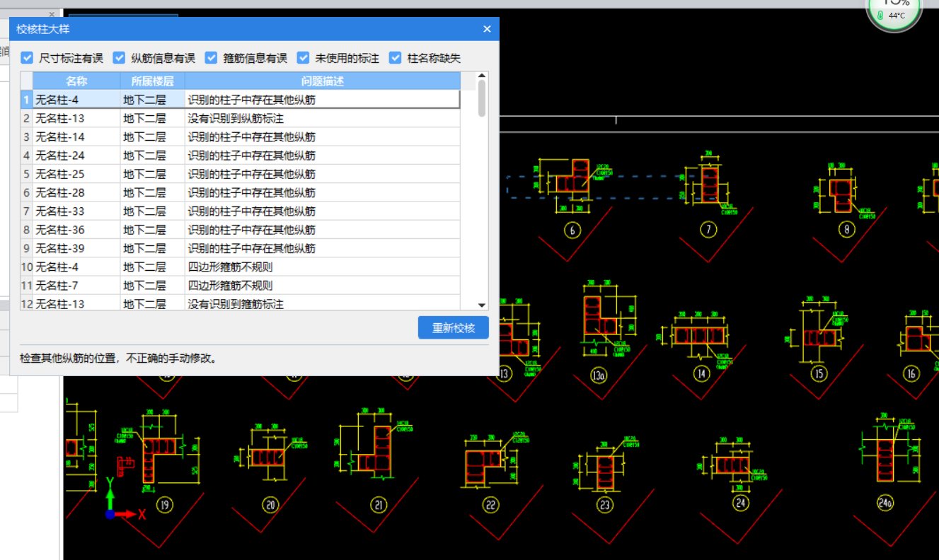939x560 pixels.
Task: Click the circled 20 label in drawing
Action: pos(270,504)
